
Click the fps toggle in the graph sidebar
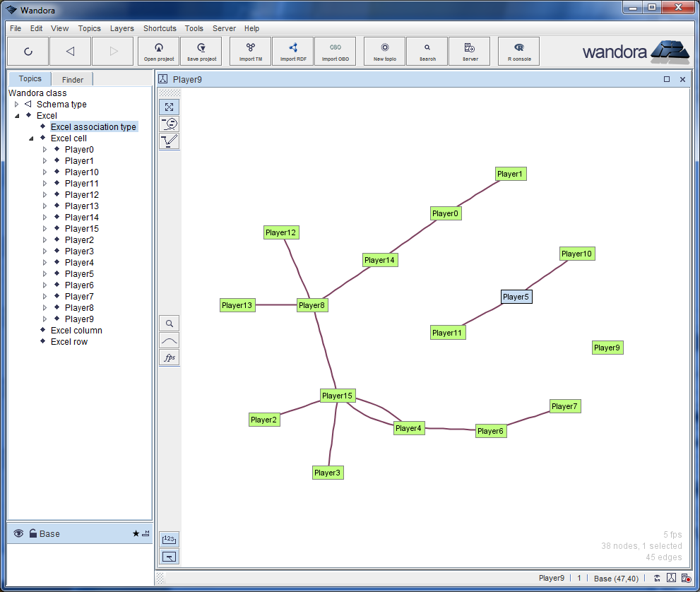click(x=169, y=357)
